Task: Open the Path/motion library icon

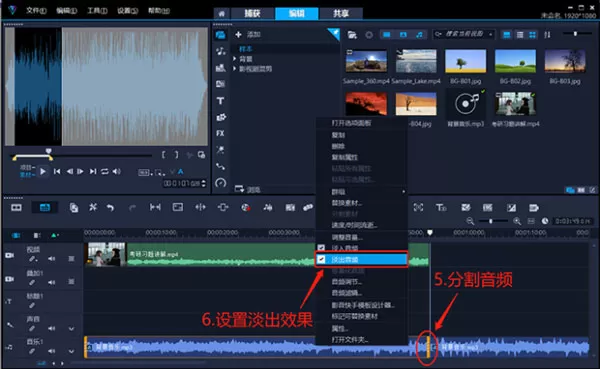Action: tap(220, 166)
